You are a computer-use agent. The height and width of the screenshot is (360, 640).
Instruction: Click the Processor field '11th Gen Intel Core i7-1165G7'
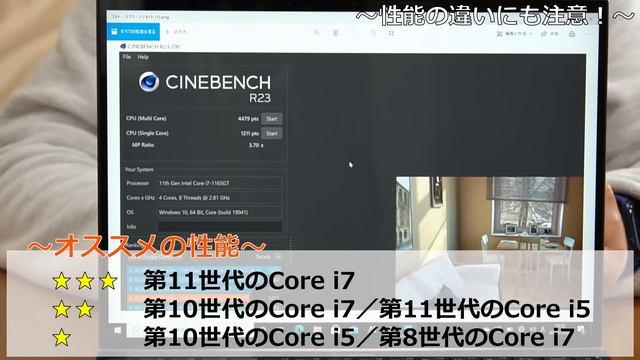coord(220,183)
